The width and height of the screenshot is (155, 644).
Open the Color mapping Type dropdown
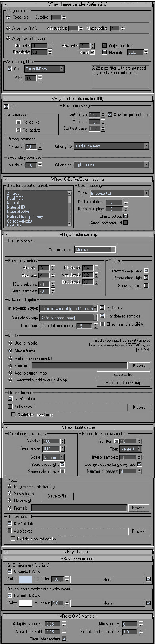point(119,194)
